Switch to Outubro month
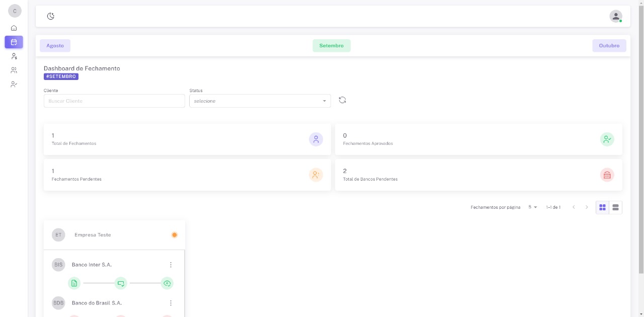Screen dimensions: 644x317 coord(609,46)
